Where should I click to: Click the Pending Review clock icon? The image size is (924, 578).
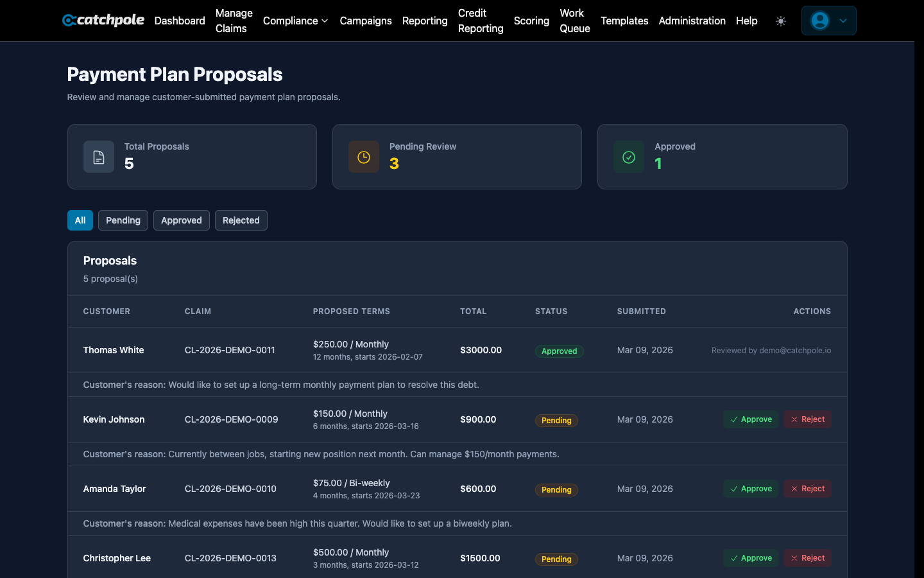point(364,157)
